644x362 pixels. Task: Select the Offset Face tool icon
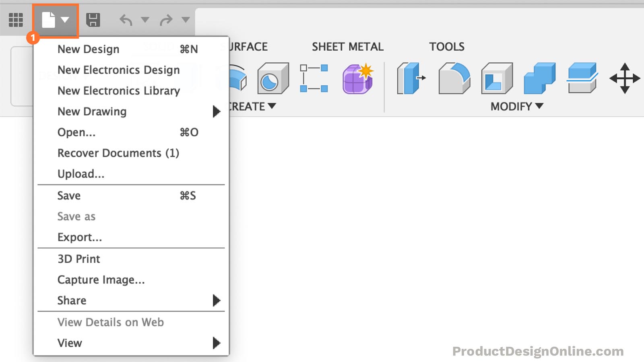point(582,78)
